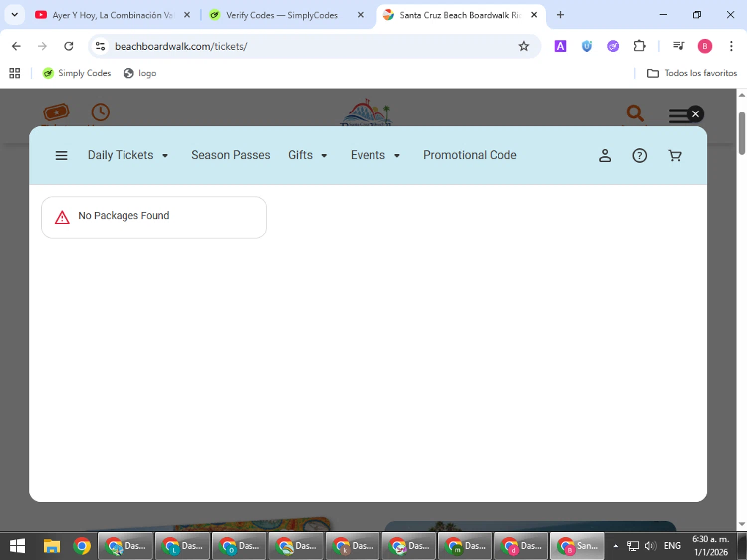
Task: Open the hamburger menu in ticket store
Action: tap(61, 156)
